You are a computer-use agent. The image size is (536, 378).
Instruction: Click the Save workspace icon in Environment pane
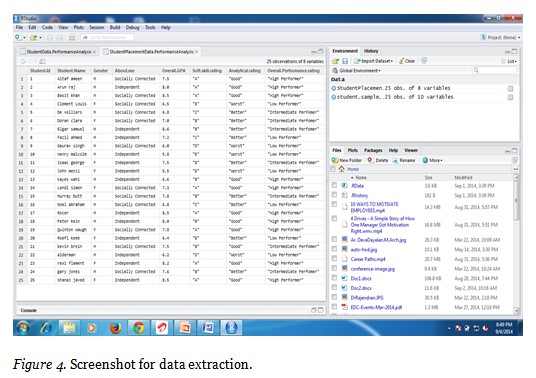pyautogui.click(x=345, y=61)
